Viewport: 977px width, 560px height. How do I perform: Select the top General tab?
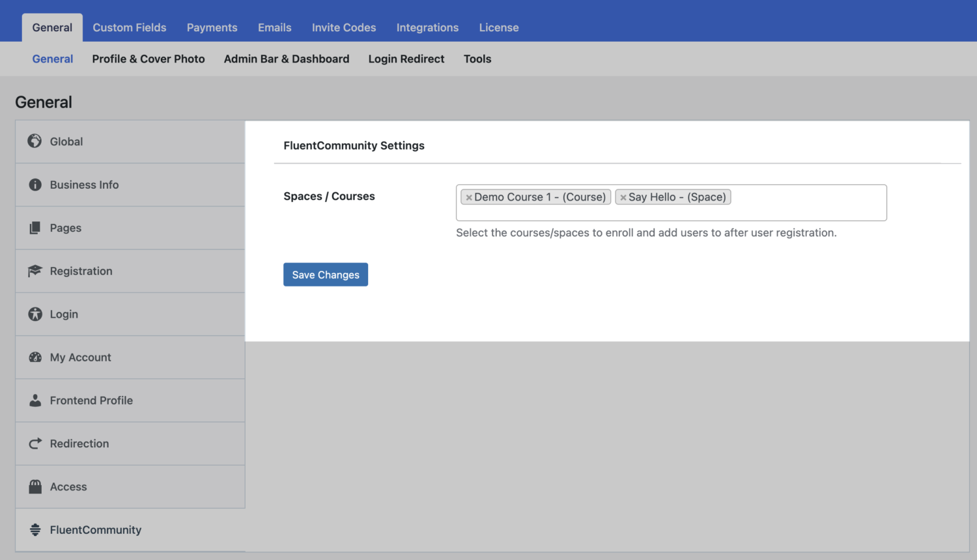coord(52,27)
